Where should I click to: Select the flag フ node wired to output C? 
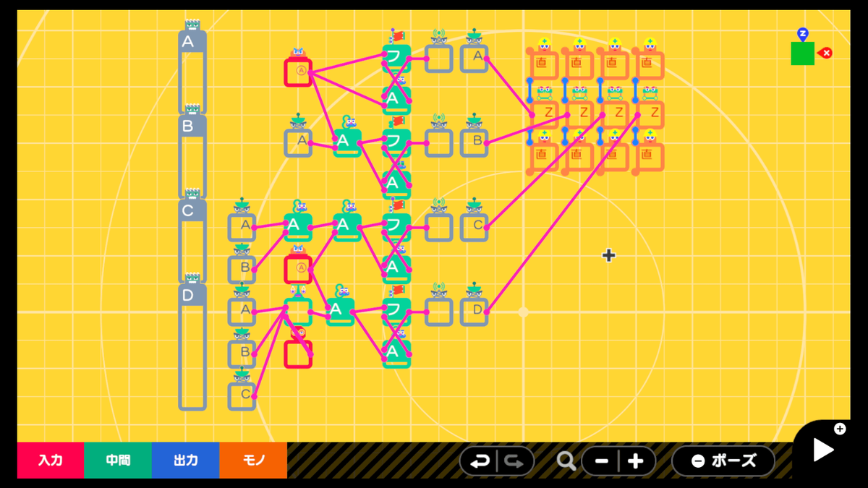(396, 226)
